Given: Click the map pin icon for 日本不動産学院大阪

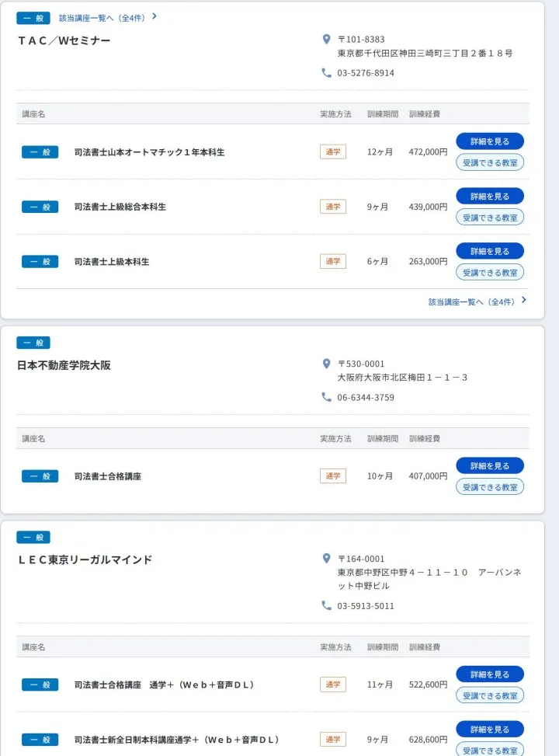Looking at the screenshot, I should (x=327, y=364).
